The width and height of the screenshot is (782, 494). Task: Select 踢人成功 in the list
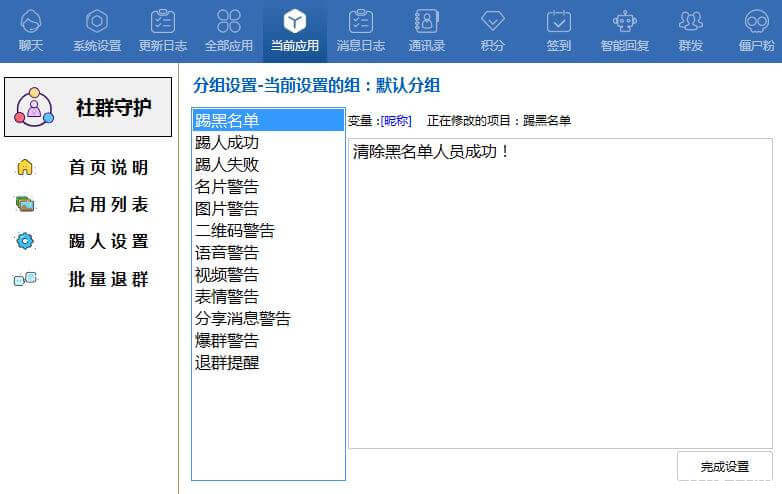coord(227,143)
